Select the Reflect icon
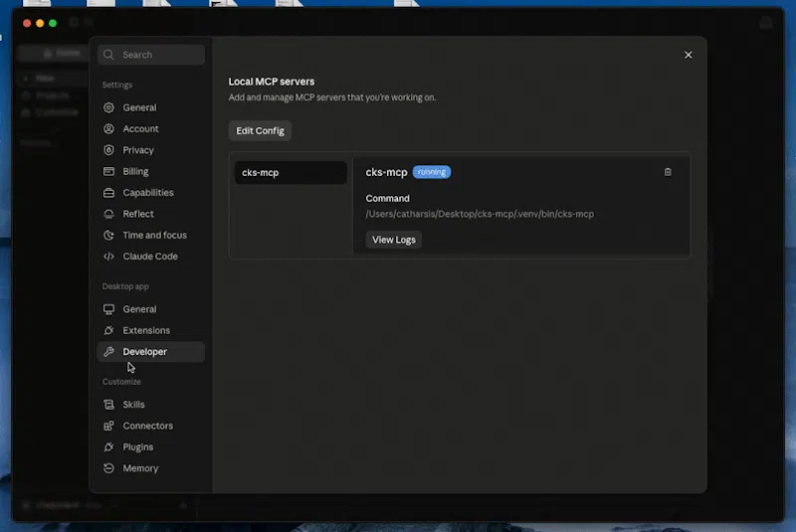Viewport: 796px width, 532px height. (108, 214)
